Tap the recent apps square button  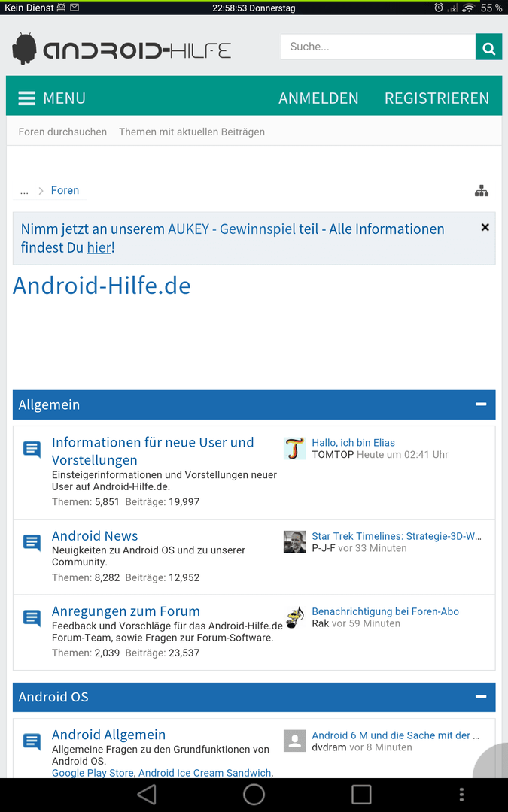[x=361, y=795]
